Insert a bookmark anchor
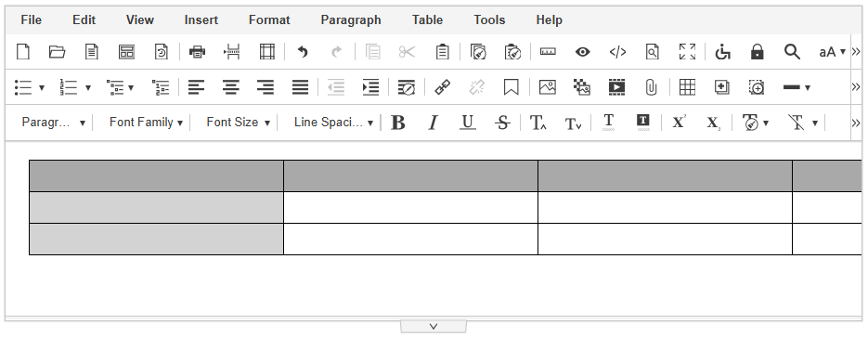 (511, 87)
